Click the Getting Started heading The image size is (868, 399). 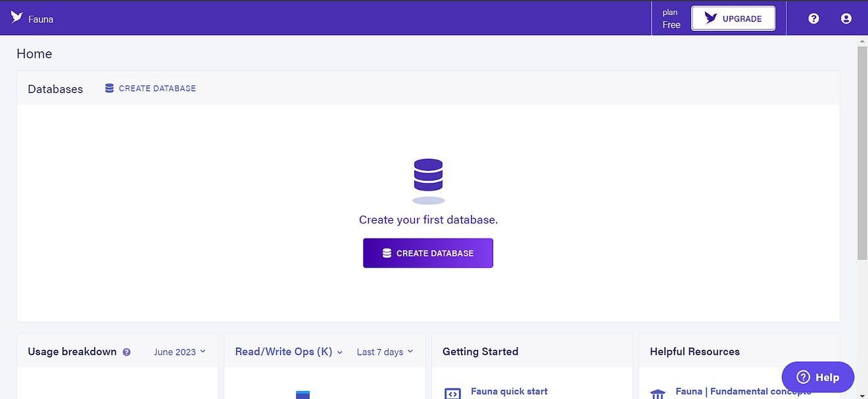tap(480, 352)
